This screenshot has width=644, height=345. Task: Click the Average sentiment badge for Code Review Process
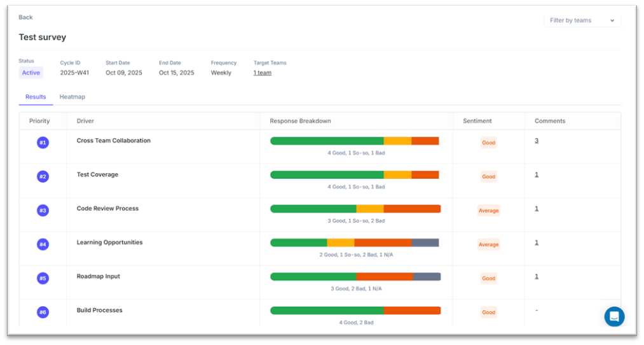pyautogui.click(x=488, y=211)
